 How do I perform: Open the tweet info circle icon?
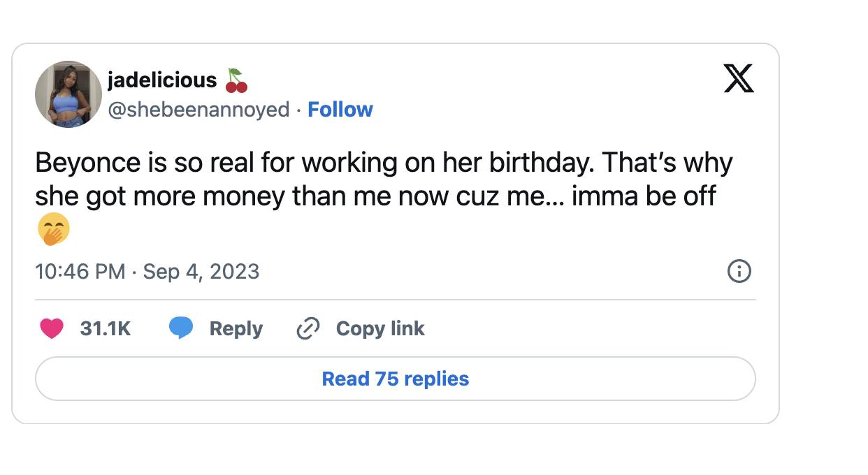pyautogui.click(x=739, y=271)
